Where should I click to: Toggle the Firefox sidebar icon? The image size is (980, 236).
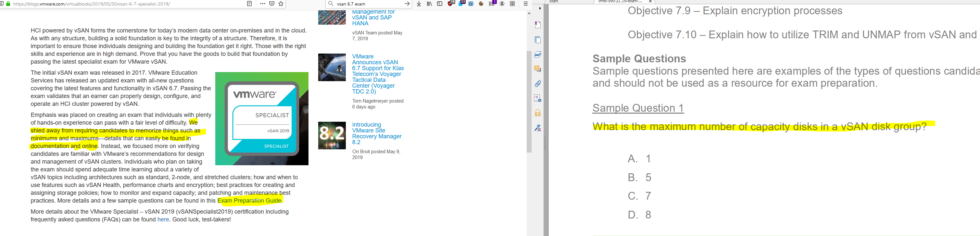point(440,4)
